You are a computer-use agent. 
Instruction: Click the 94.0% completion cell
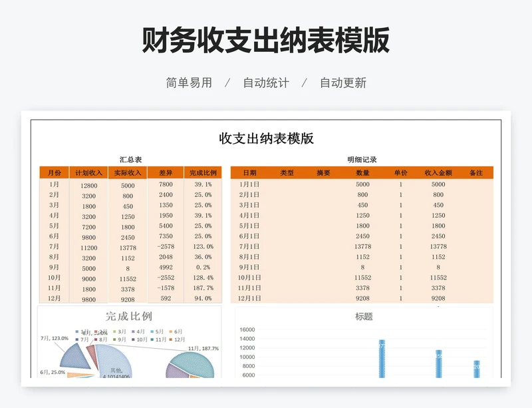tap(203, 298)
